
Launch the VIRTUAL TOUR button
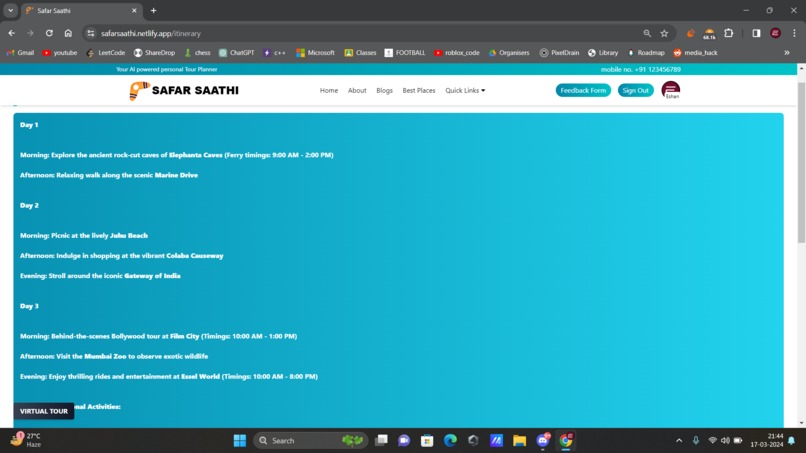click(x=44, y=411)
